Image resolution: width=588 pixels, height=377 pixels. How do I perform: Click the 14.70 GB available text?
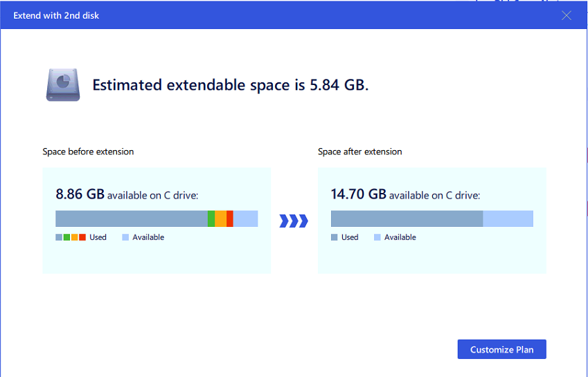click(x=405, y=194)
